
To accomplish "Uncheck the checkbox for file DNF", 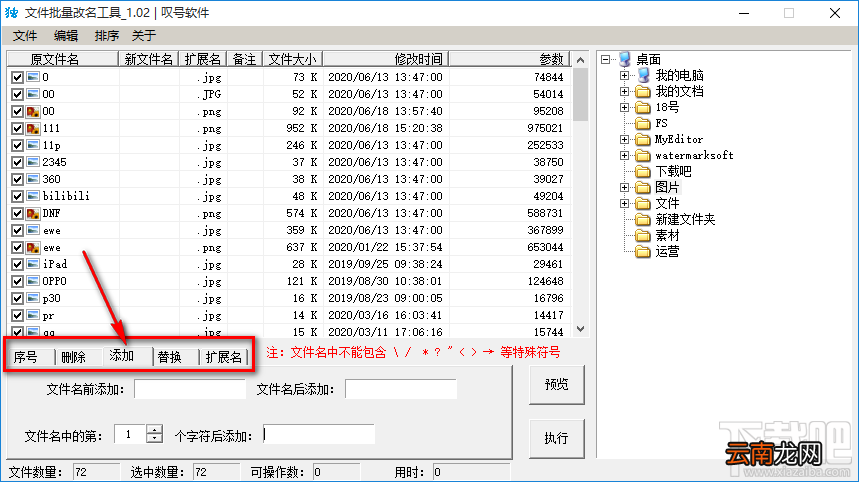I will click(17, 213).
